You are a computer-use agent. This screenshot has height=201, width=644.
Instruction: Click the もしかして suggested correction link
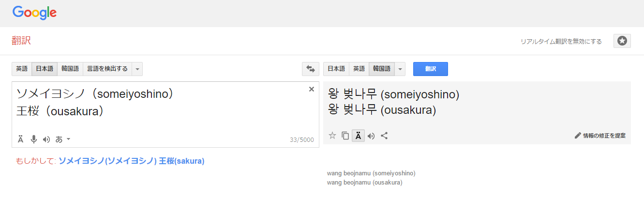(131, 161)
